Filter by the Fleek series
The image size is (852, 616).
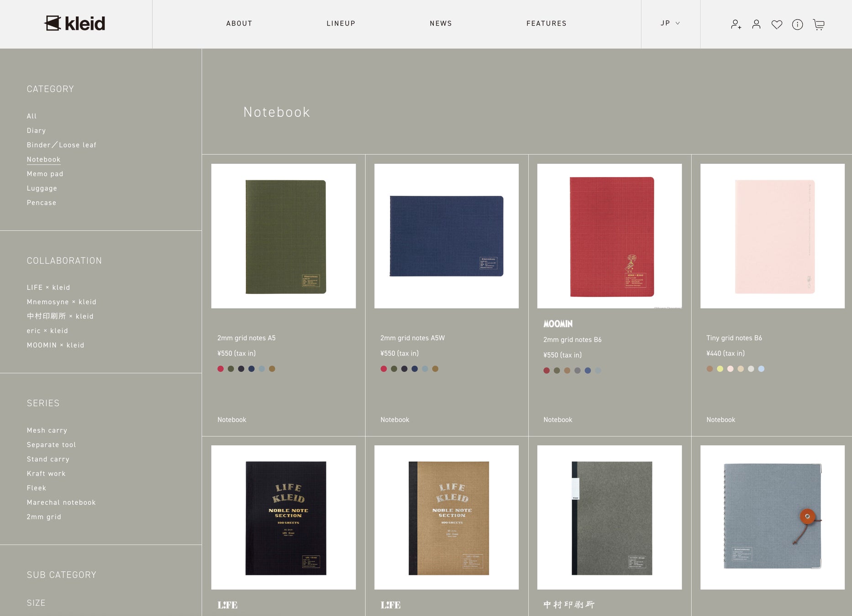point(37,488)
